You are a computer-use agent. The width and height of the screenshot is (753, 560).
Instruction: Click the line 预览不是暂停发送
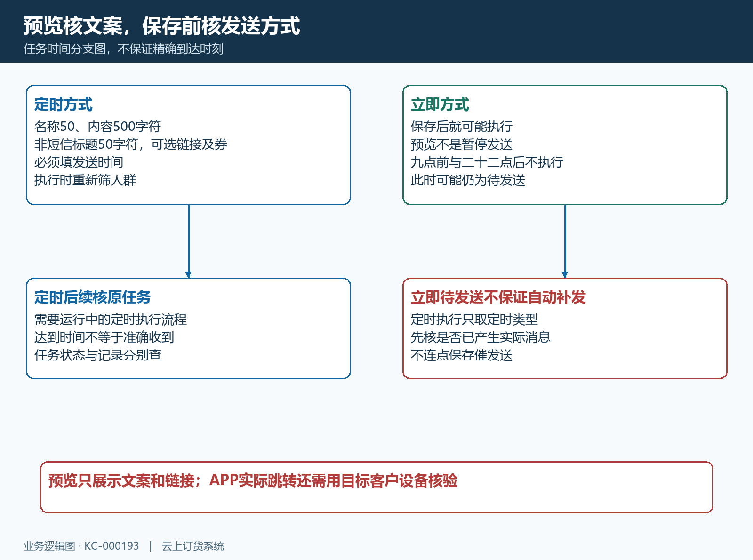462,144
